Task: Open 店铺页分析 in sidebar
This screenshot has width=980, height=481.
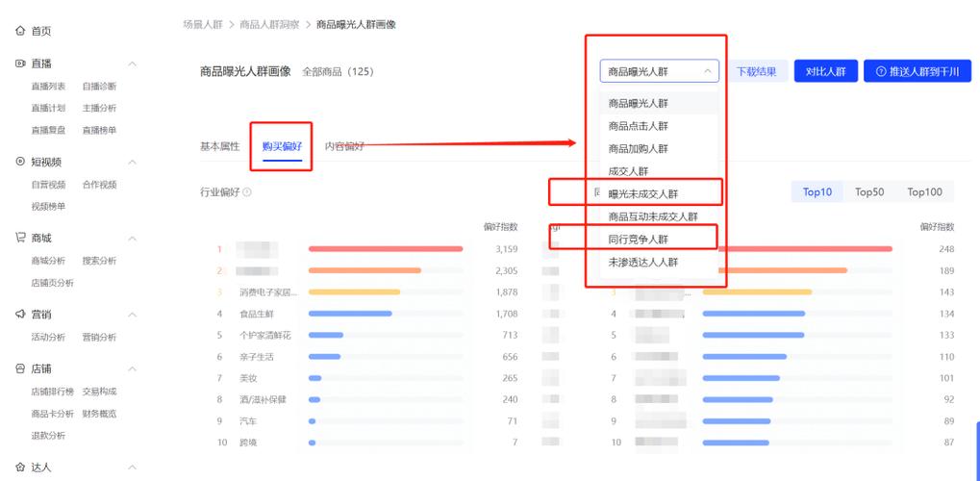Action: point(53,283)
